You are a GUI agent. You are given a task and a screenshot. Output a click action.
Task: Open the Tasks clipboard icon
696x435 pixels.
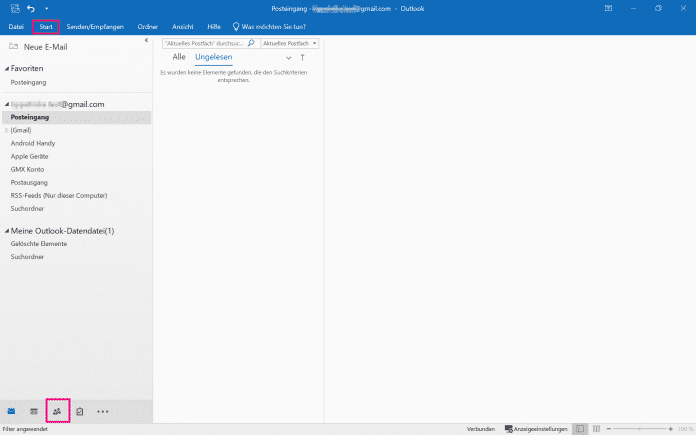click(80, 411)
